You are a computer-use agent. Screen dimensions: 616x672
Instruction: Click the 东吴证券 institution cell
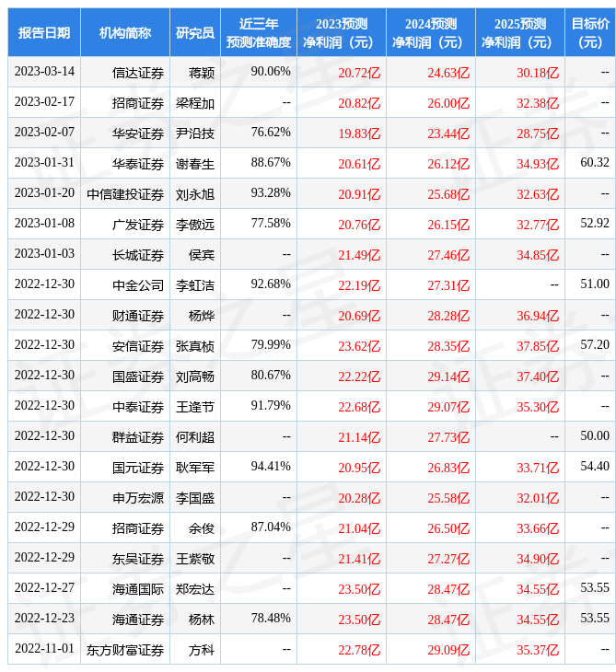(x=138, y=560)
